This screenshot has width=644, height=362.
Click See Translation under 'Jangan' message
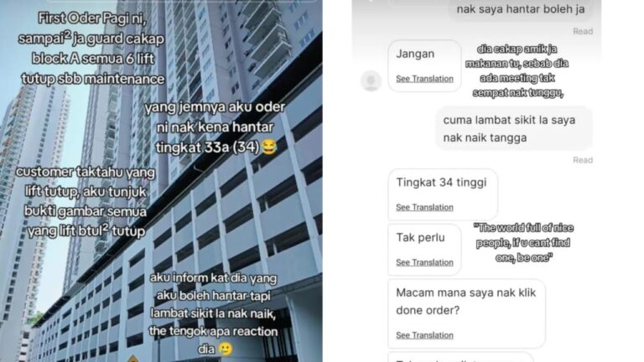point(424,79)
